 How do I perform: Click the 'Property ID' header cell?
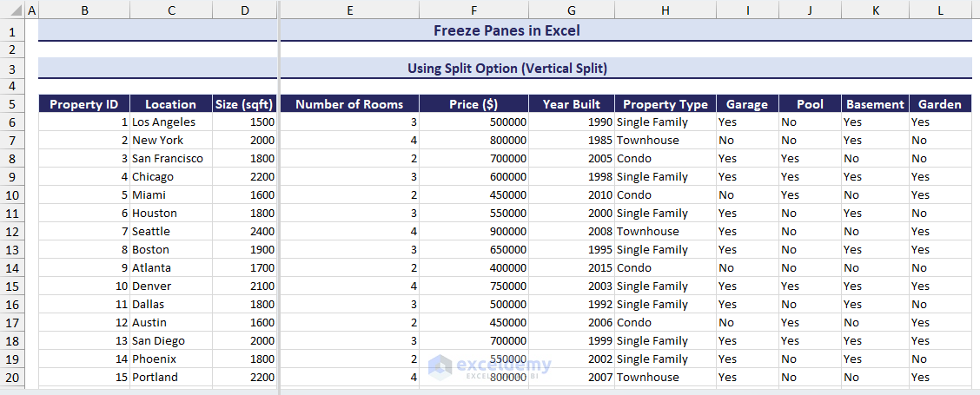84,104
